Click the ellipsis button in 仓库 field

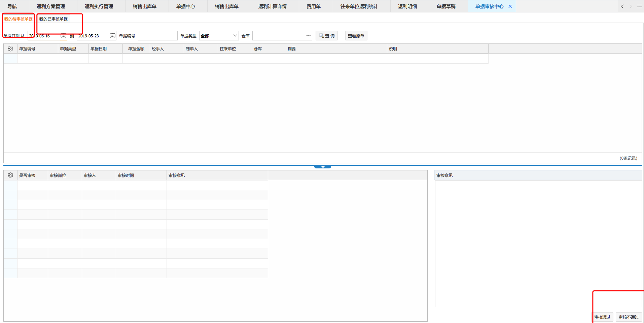(308, 36)
